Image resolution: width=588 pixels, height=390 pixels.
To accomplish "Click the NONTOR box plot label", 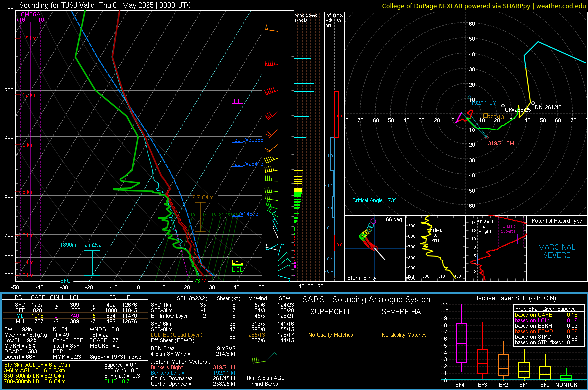I will 566,385.
